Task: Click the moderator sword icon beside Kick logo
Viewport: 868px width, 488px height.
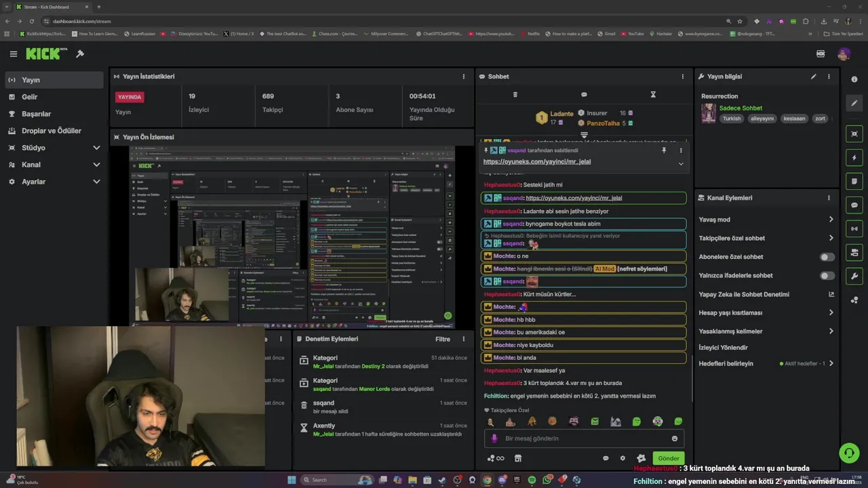Action: click(x=80, y=54)
